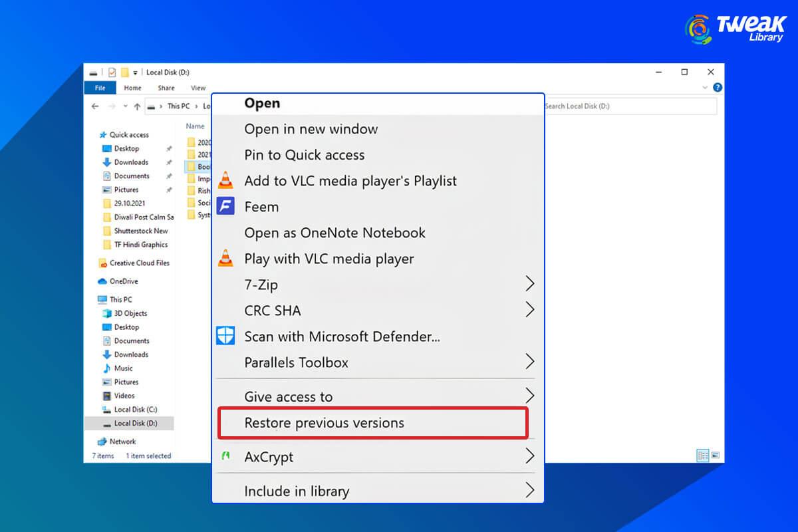Image resolution: width=798 pixels, height=532 pixels.
Task: Click the Search Local Disk (D:) field
Action: [x=628, y=106]
